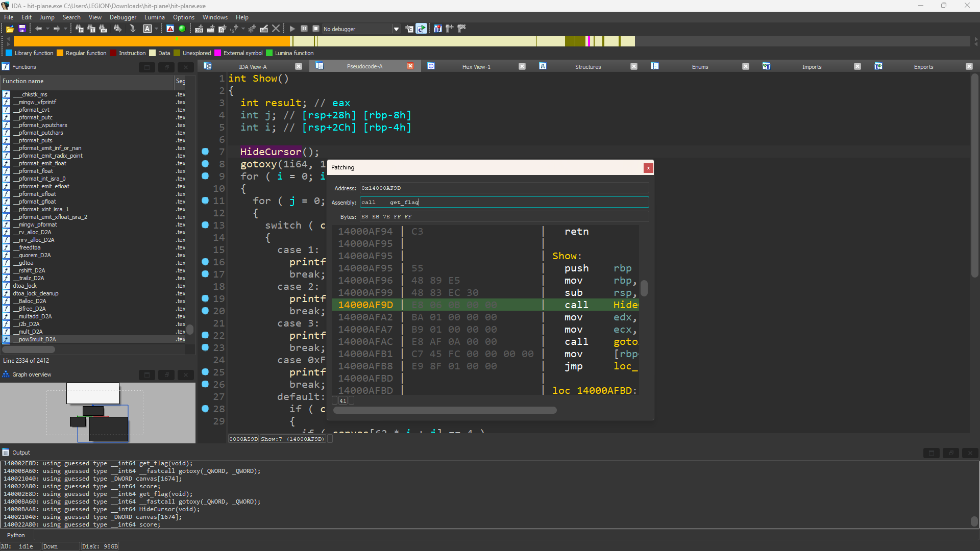Click the IDA View-A tab icon
Image resolution: width=980 pixels, height=551 pixels.
tap(208, 66)
